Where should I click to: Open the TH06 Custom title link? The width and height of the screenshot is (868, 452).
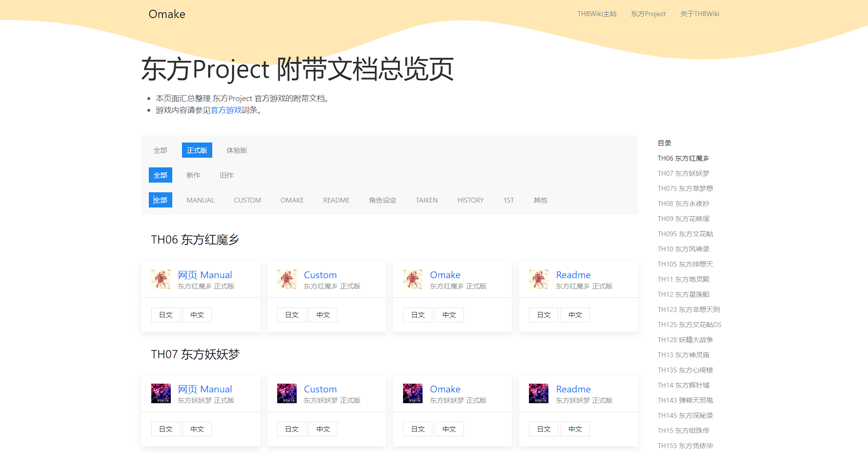point(321,275)
